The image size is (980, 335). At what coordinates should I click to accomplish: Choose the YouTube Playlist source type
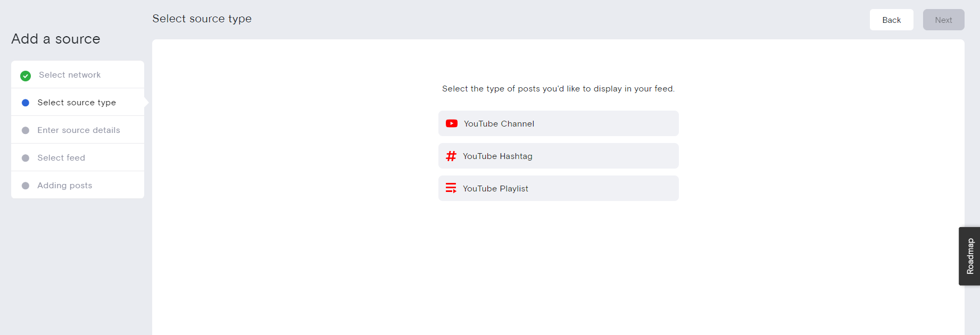[558, 188]
